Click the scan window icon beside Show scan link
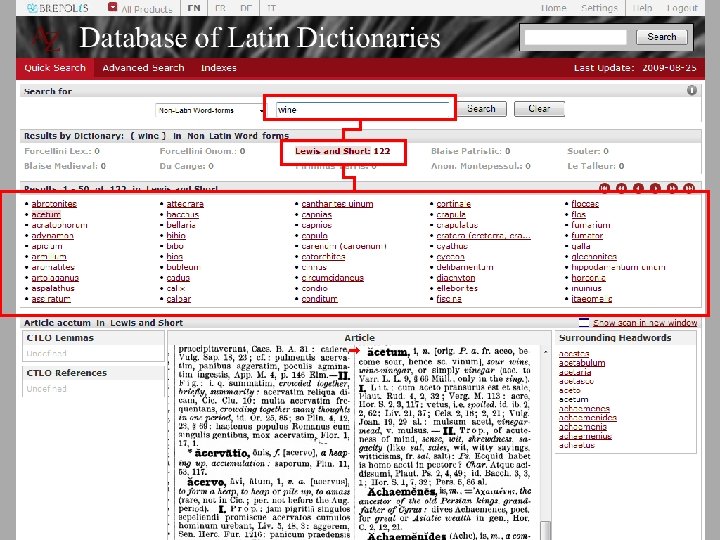 click(x=584, y=322)
